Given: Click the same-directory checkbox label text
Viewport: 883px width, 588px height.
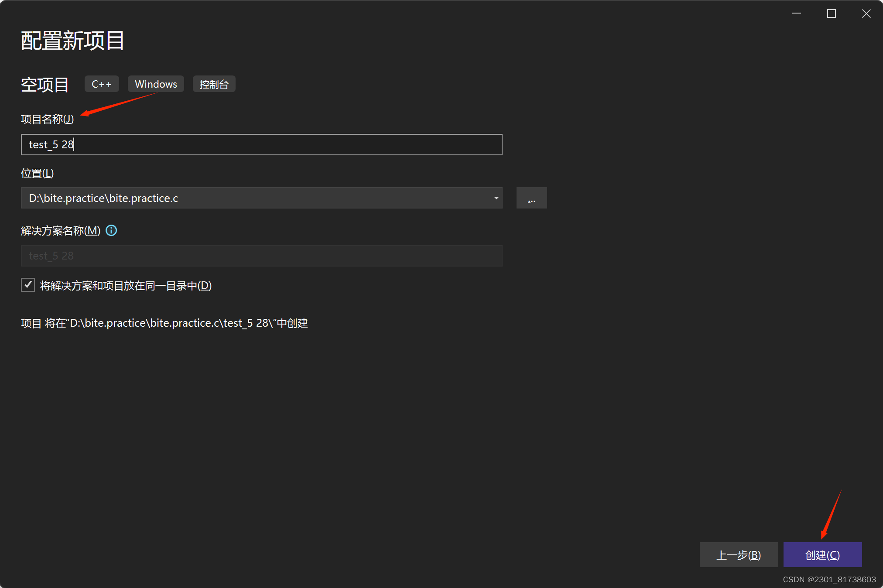Looking at the screenshot, I should pyautogui.click(x=126, y=286).
